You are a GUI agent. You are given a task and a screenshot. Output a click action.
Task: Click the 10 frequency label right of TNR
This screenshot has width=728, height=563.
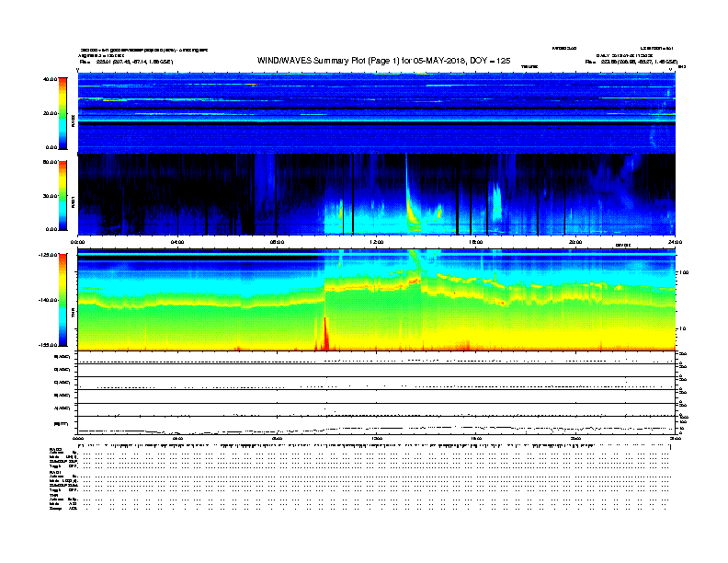pyautogui.click(x=682, y=329)
